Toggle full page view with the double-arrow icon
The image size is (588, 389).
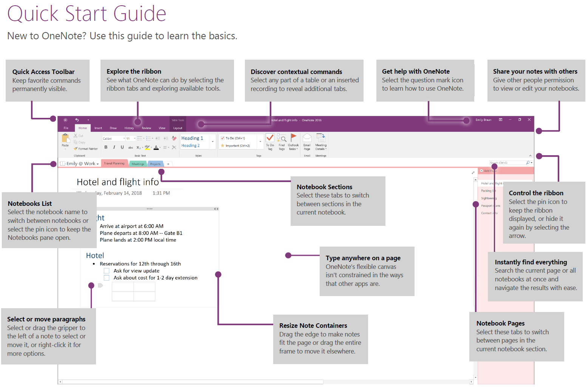tap(473, 173)
